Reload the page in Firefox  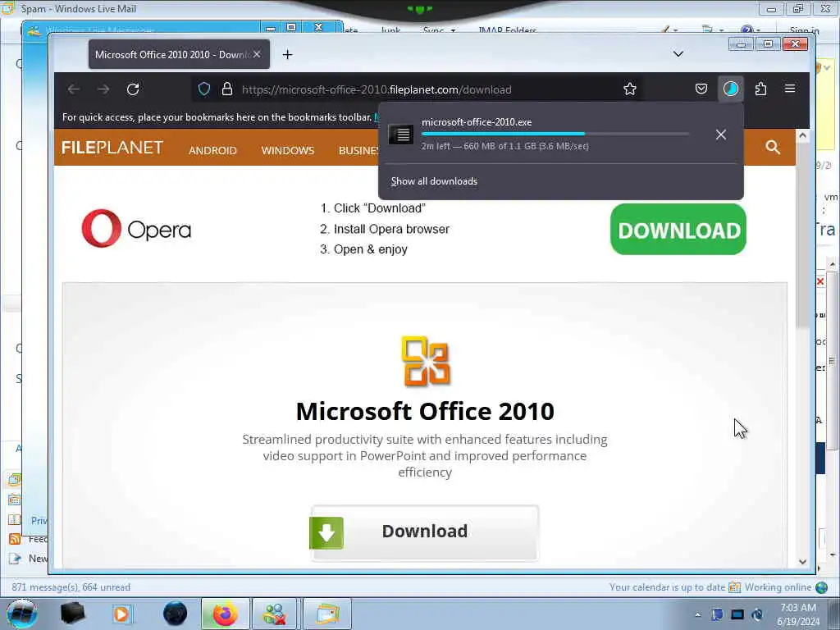click(x=133, y=89)
